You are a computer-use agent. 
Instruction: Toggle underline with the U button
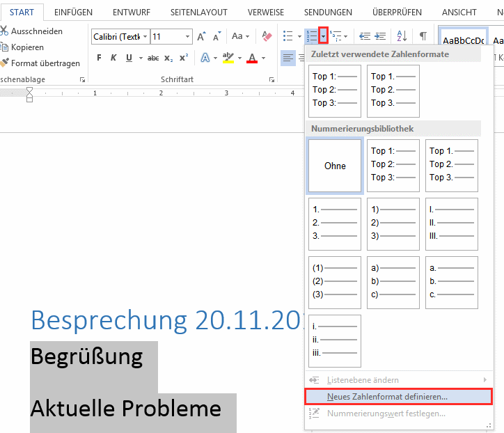click(x=129, y=58)
